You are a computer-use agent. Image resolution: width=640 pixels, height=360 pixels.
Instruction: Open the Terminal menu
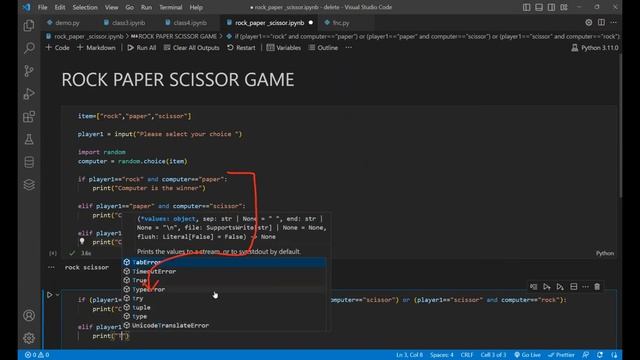pos(171,7)
